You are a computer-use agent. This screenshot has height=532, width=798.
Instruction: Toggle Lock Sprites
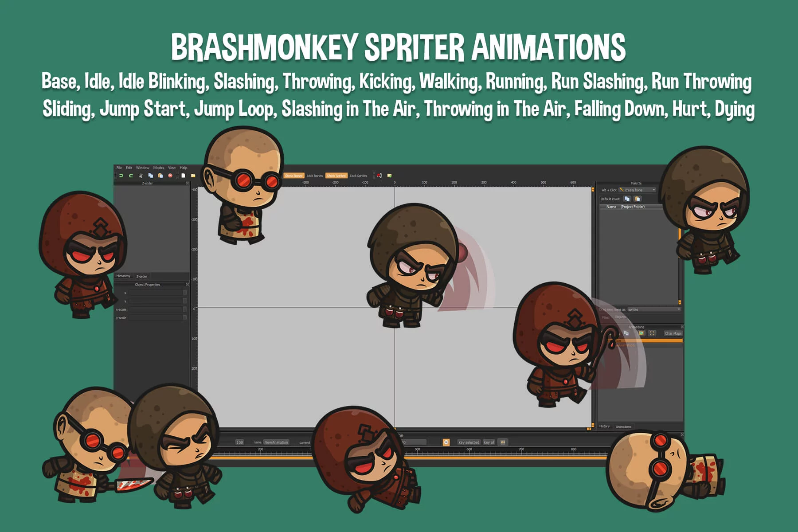click(358, 176)
